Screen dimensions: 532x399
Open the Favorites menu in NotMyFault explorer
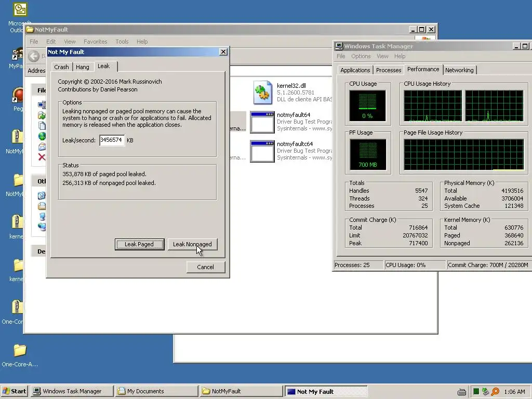[96, 42]
